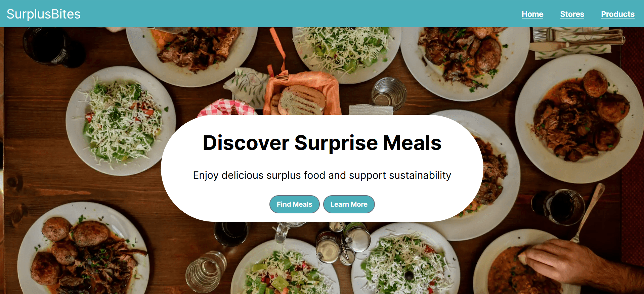Click the surplus food sustainability subtitle
644x294 pixels.
point(322,175)
